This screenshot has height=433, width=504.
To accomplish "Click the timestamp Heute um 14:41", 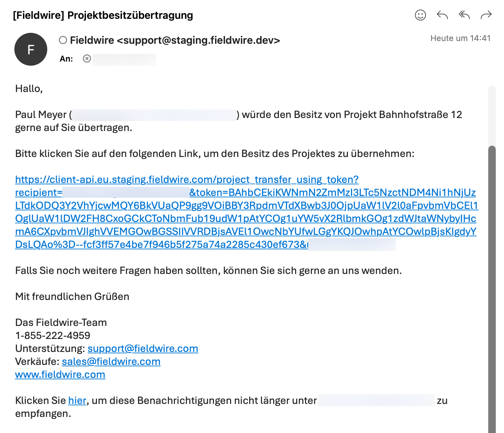I will [460, 38].
